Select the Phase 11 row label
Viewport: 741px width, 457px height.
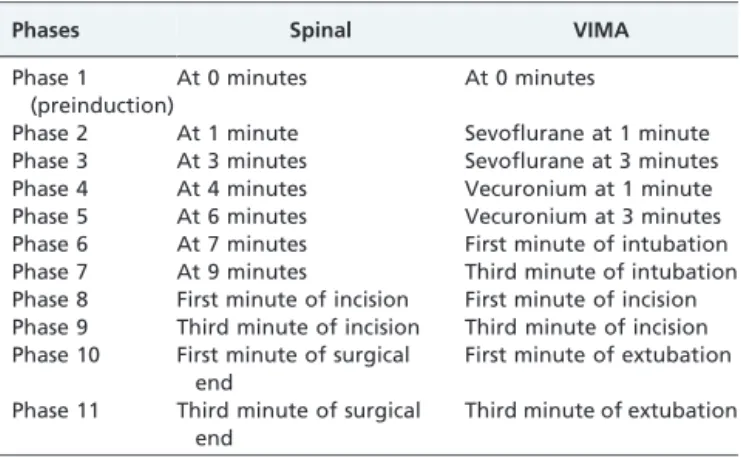55,410
